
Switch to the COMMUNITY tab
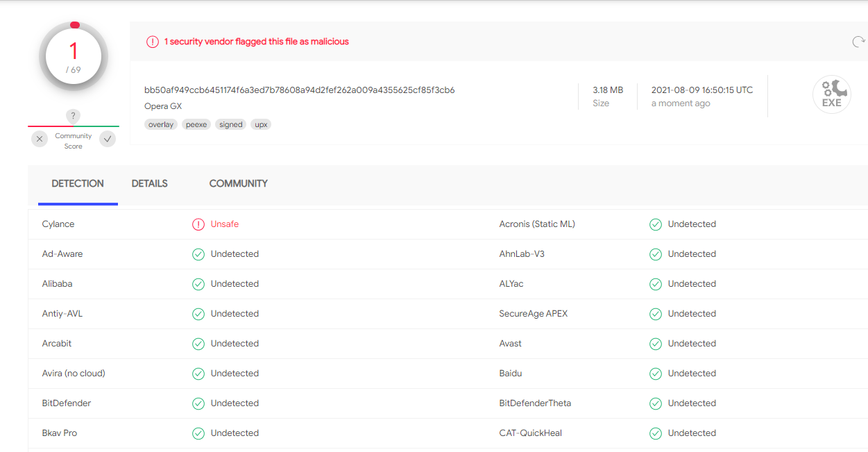pyautogui.click(x=239, y=184)
